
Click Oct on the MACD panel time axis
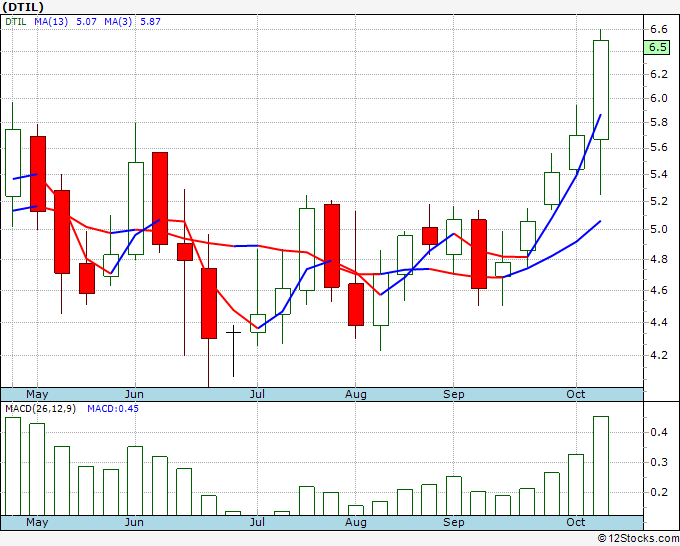576,522
